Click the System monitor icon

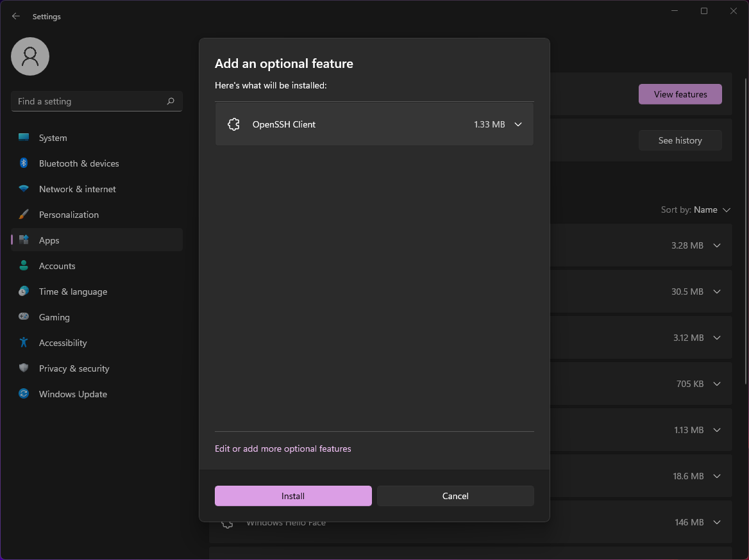tap(23, 138)
